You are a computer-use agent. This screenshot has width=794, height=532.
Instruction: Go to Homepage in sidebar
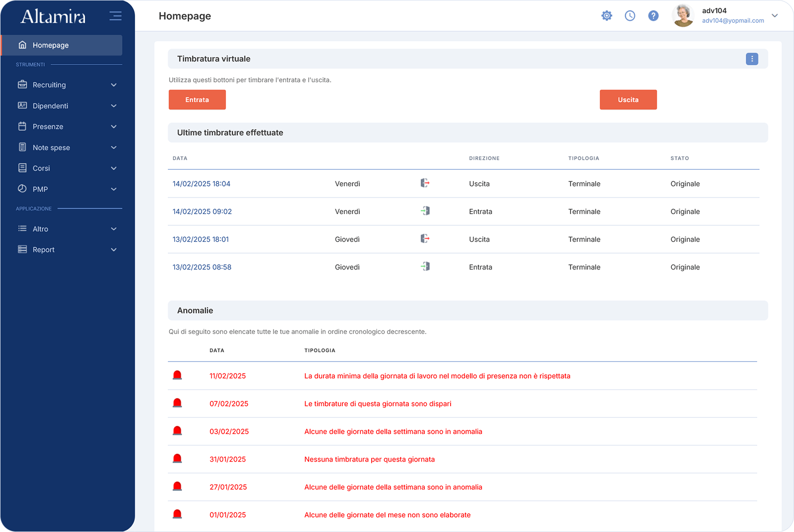(x=62, y=45)
